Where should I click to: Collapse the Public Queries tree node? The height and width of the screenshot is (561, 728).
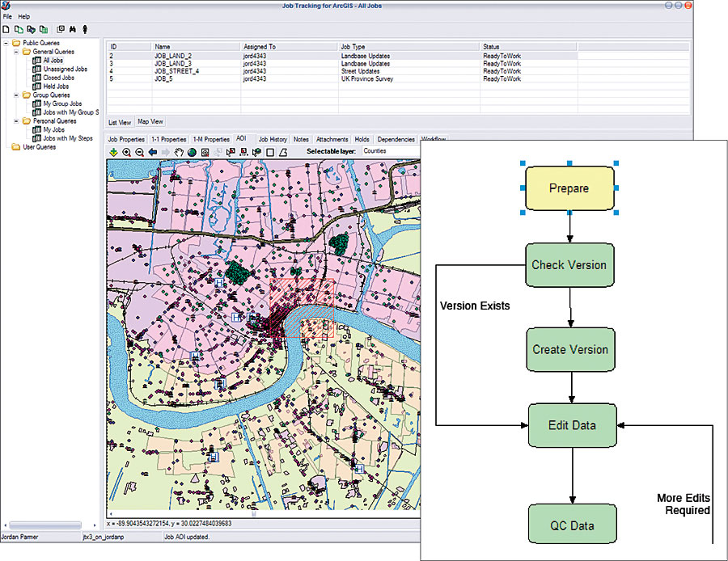click(x=6, y=43)
